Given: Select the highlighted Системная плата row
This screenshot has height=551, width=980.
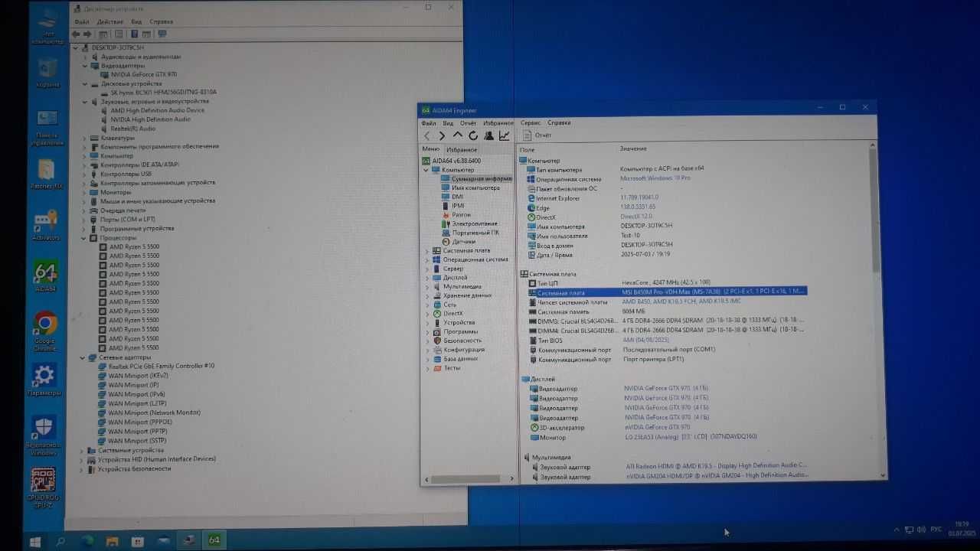Looking at the screenshot, I should click(666, 292).
